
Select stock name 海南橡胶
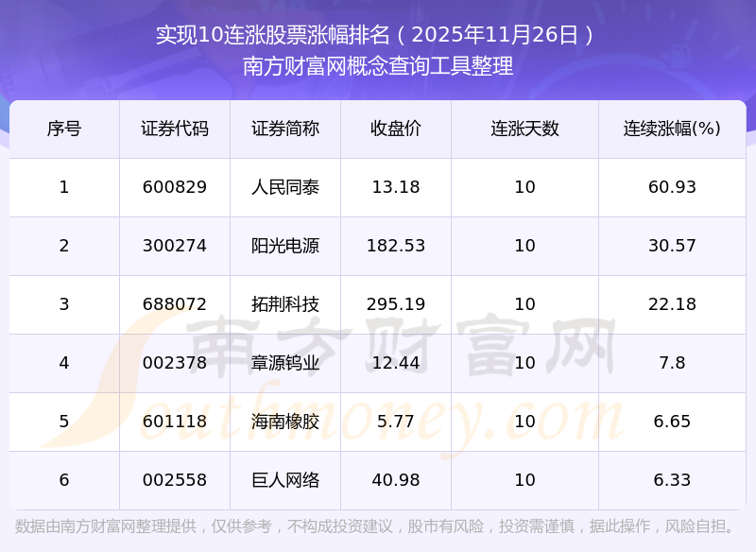click(285, 422)
